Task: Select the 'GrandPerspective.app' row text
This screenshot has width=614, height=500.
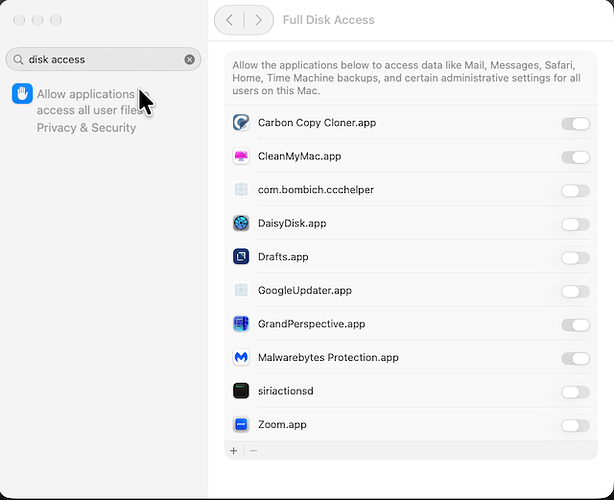Action: (311, 324)
